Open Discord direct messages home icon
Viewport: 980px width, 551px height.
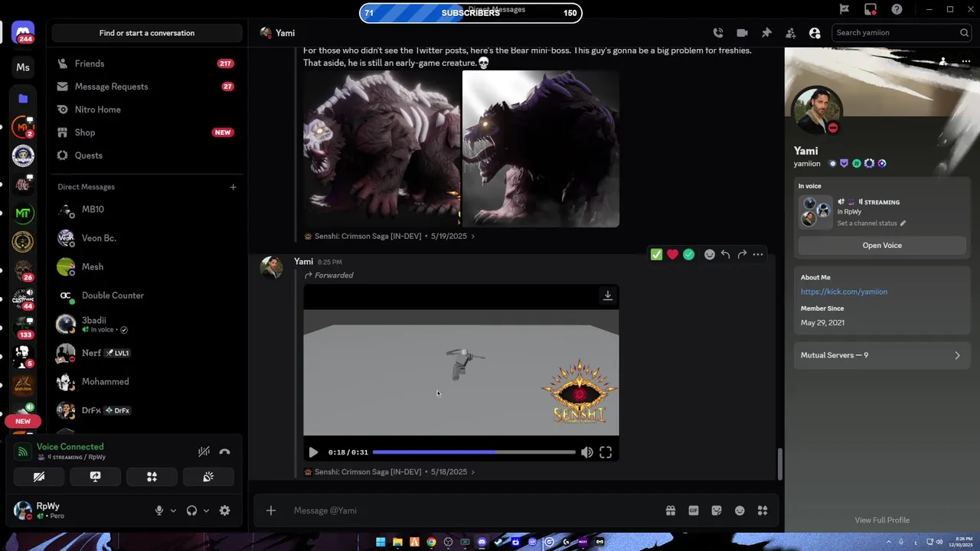23,32
